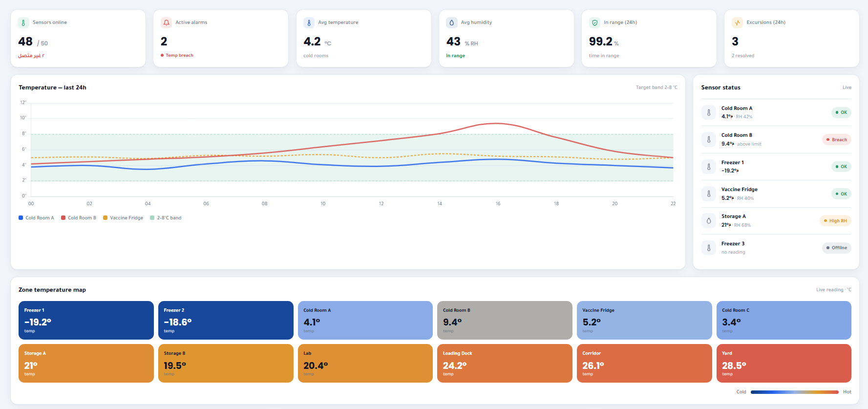Click the Cold Room A sensor thermometer icon

pyautogui.click(x=709, y=112)
